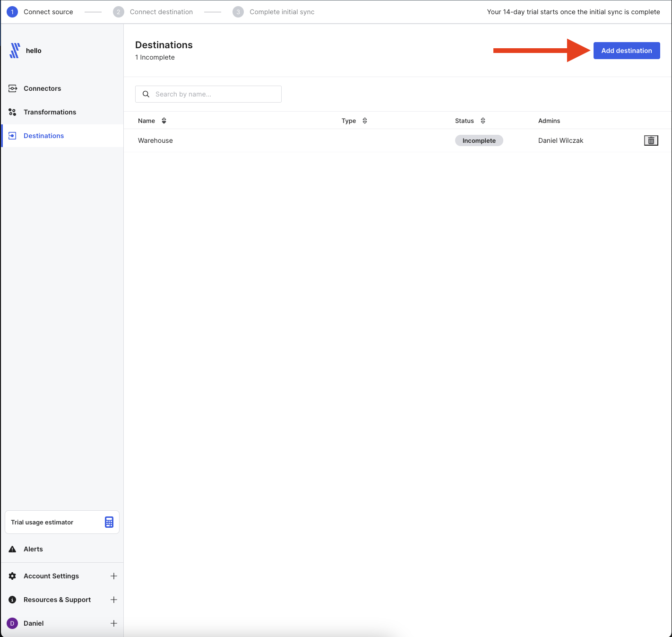Click the Daniel user name
Screen dimensions: 672x637
pos(34,623)
